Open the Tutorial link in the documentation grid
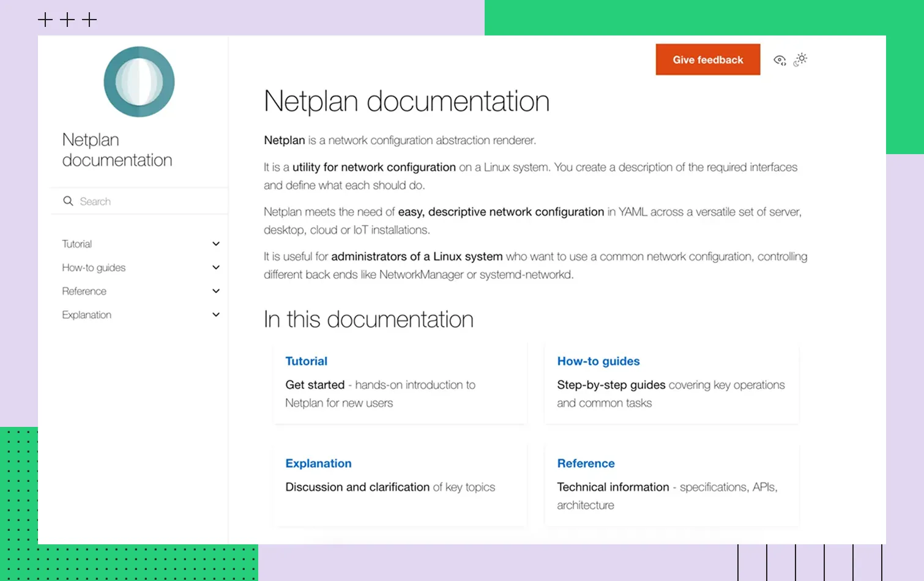This screenshot has height=581, width=924. pyautogui.click(x=306, y=361)
